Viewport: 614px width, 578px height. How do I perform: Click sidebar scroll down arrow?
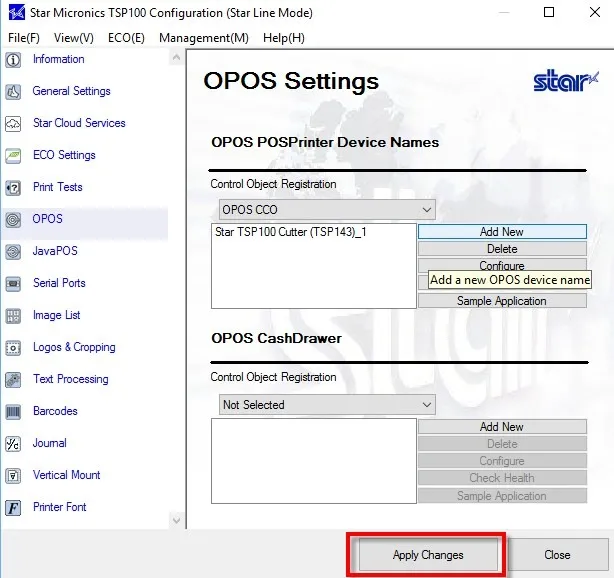click(x=176, y=520)
